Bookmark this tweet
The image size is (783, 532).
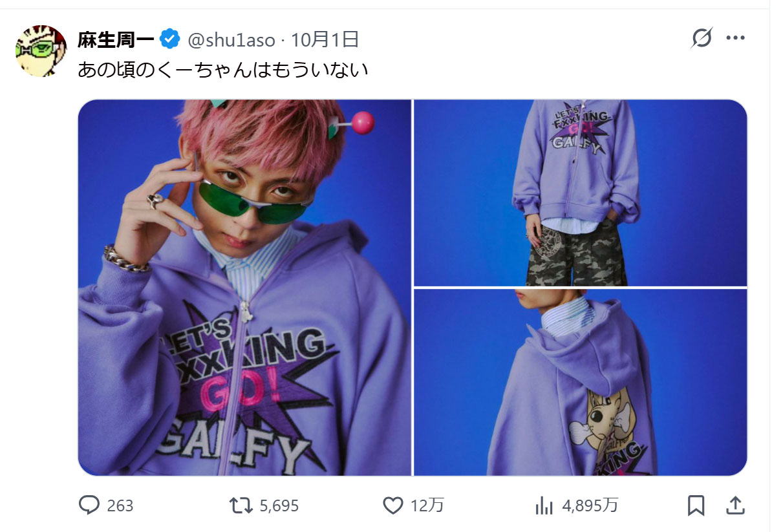696,505
